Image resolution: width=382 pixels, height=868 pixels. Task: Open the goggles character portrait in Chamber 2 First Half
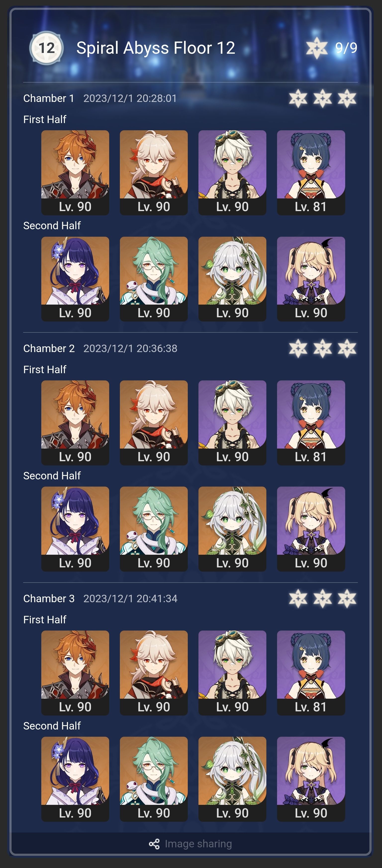pos(232,422)
